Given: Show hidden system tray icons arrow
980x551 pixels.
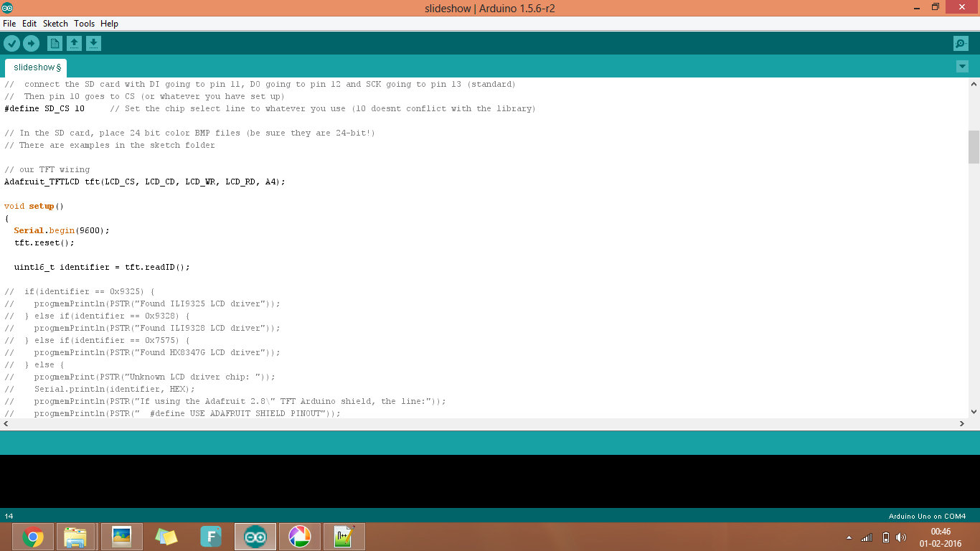Looking at the screenshot, I should [x=849, y=537].
